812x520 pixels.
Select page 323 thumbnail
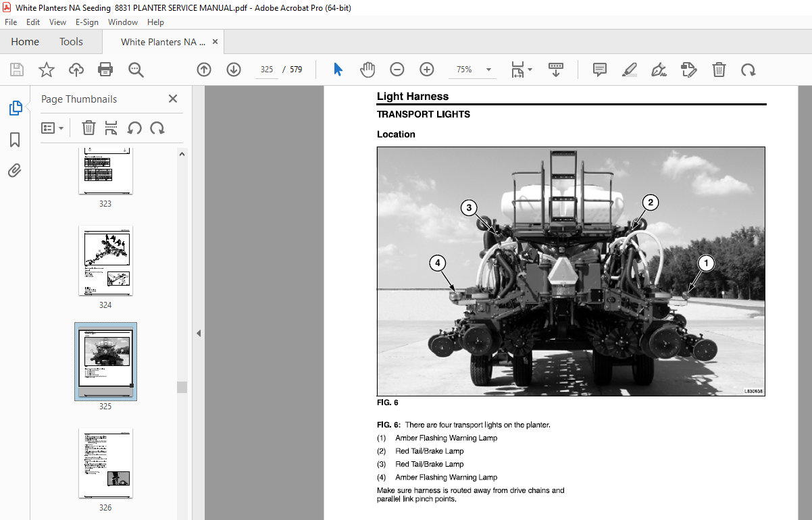(x=105, y=170)
